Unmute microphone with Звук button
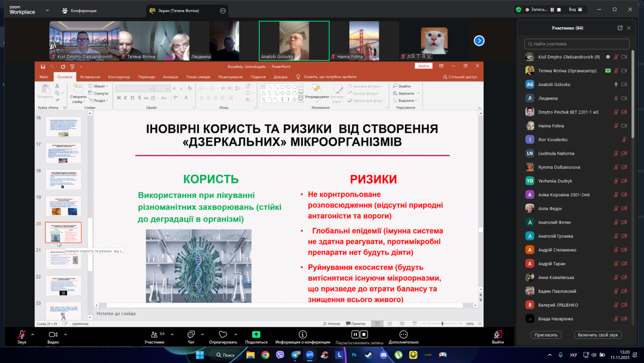 [22, 335]
